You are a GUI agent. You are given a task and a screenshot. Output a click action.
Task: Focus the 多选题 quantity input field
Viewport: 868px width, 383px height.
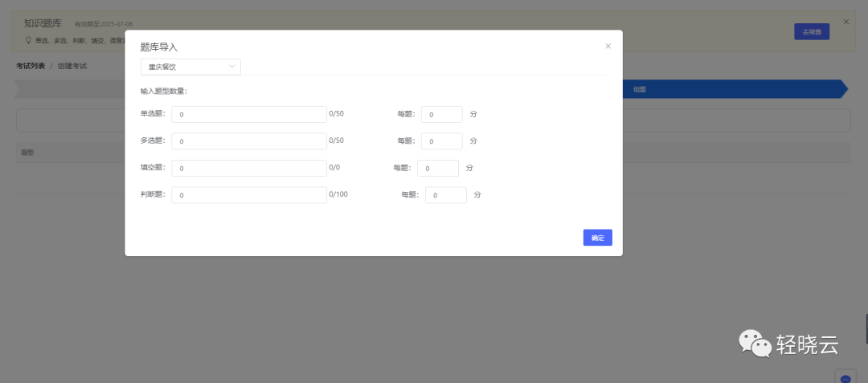pos(248,141)
